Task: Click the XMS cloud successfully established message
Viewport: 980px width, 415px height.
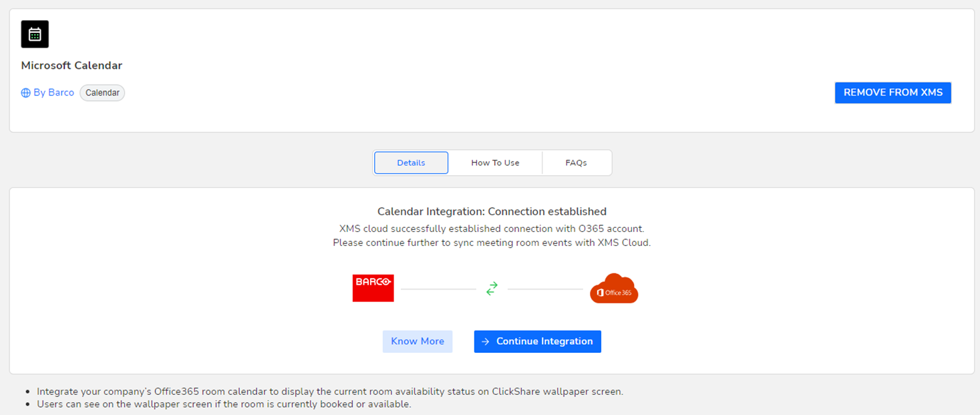Action: click(492, 229)
